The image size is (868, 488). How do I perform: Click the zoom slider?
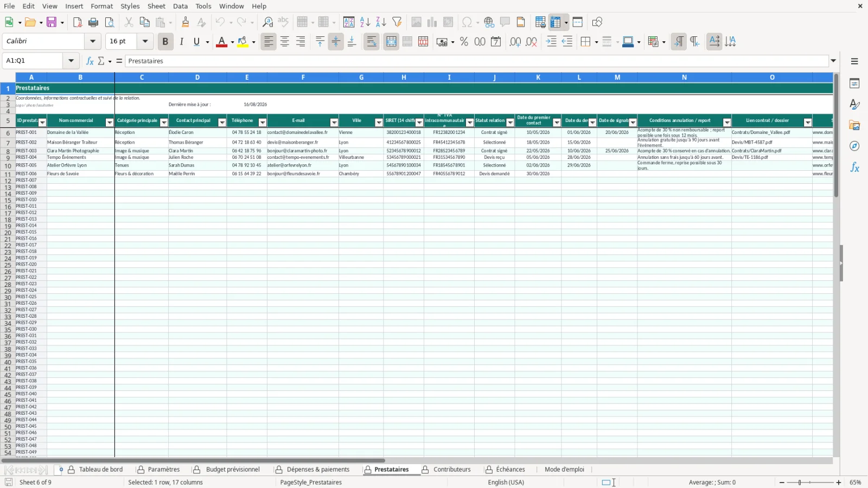click(x=810, y=483)
